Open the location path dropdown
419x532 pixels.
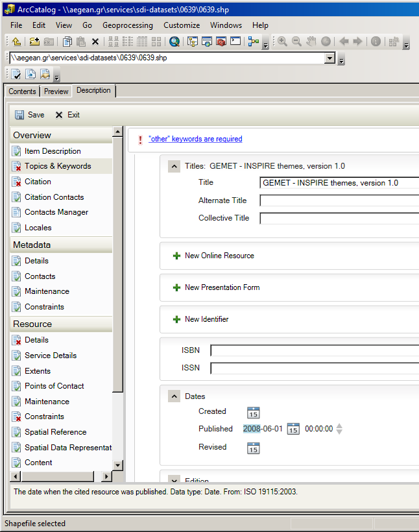point(329,58)
